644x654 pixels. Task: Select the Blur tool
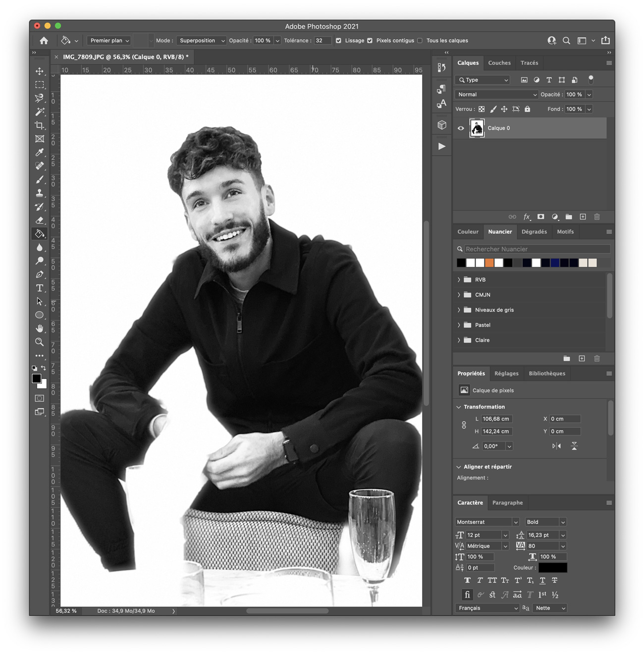(40, 247)
